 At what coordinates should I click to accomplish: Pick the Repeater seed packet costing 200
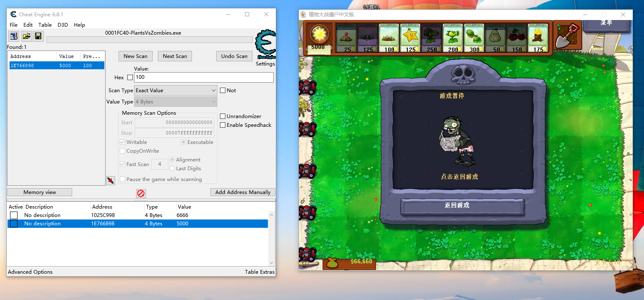453,38
